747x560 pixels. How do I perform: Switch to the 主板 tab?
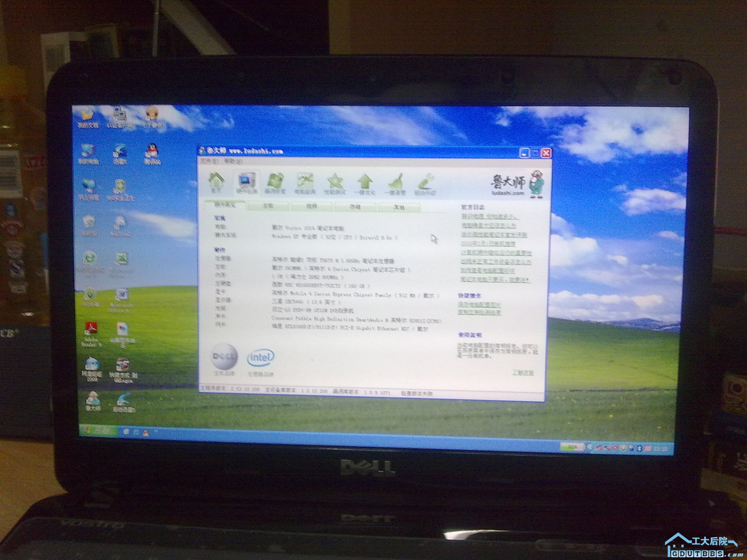pyautogui.click(x=268, y=206)
